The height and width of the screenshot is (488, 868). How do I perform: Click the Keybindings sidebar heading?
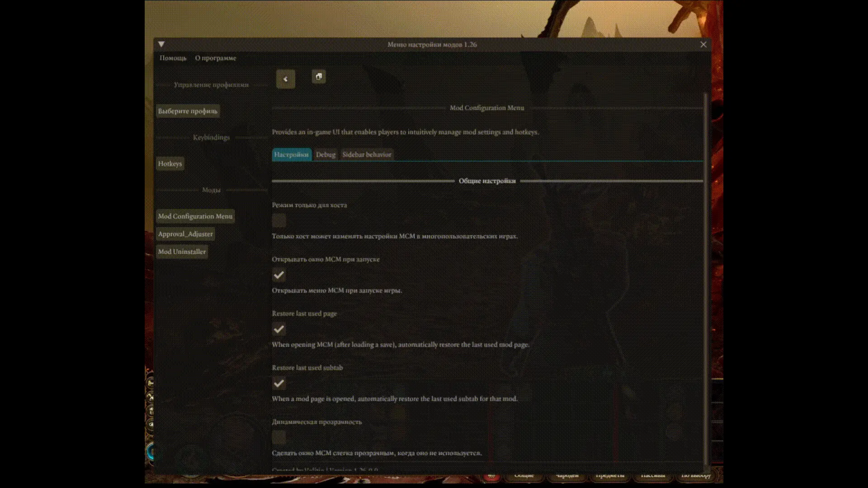tap(211, 137)
